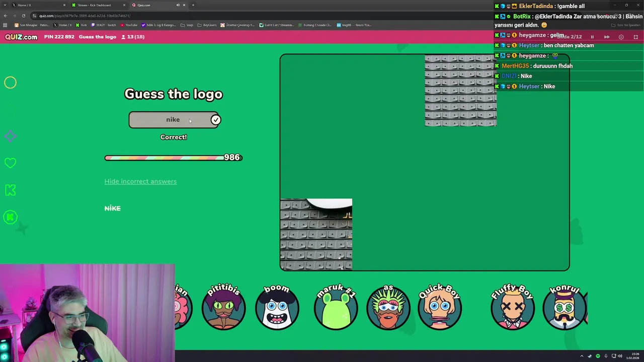
Task: Click the circled K icon in left sidebar
Action: [x=10, y=217]
